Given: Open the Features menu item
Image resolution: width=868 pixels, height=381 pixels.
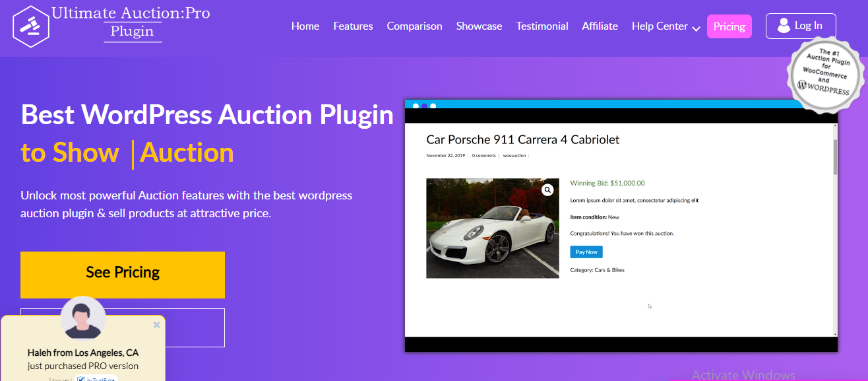Looking at the screenshot, I should pyautogui.click(x=353, y=26).
